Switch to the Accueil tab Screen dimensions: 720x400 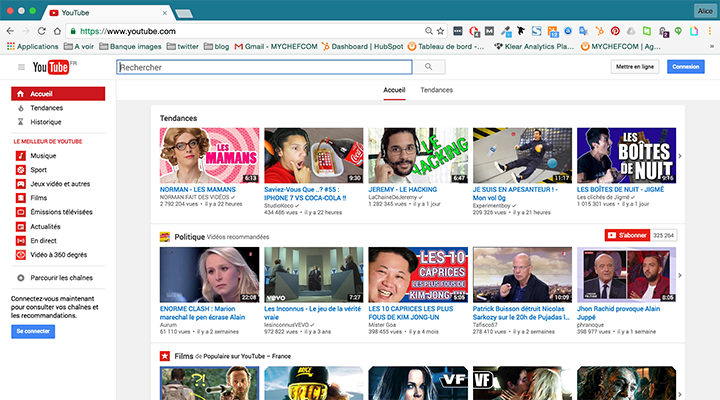394,90
